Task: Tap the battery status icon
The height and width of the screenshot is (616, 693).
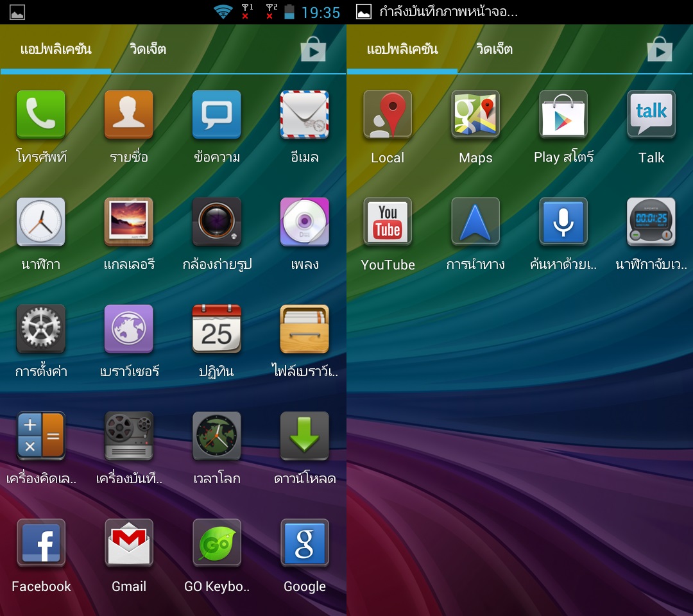Action: point(289,12)
